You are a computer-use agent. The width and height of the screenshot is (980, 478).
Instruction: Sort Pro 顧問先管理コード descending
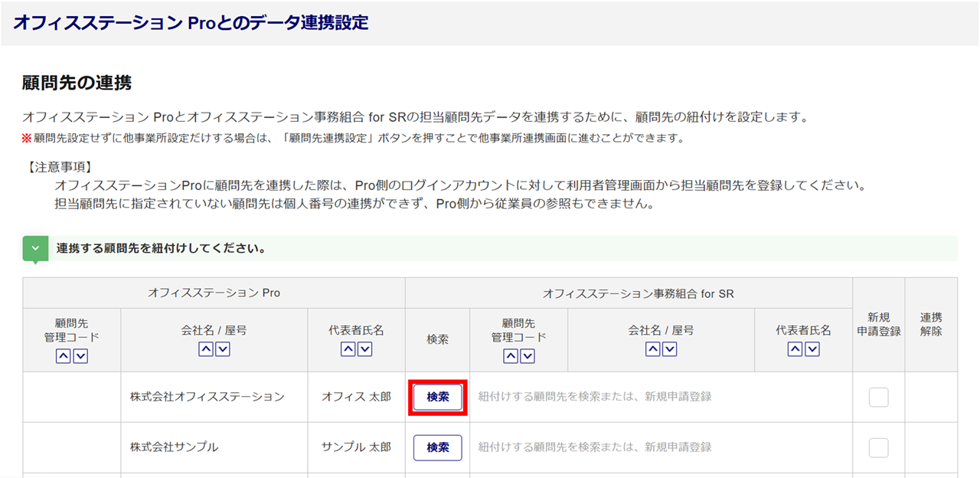[80, 356]
